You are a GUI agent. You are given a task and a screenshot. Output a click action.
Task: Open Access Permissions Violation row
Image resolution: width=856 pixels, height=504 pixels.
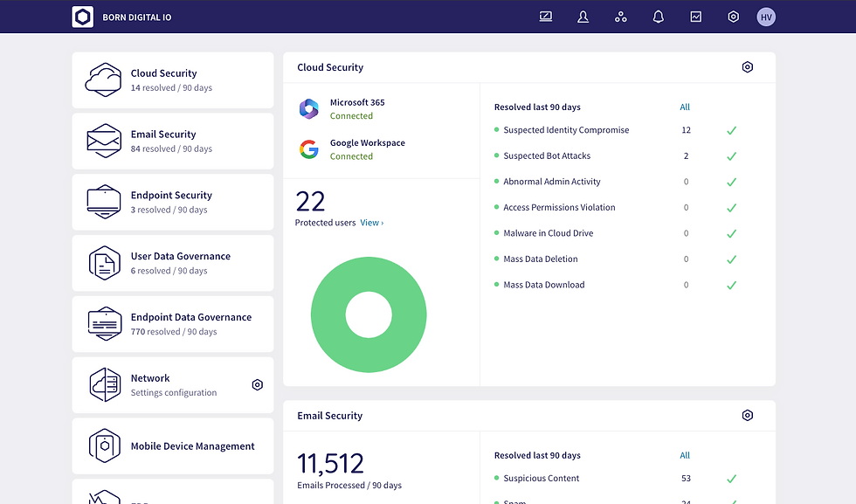tap(617, 208)
